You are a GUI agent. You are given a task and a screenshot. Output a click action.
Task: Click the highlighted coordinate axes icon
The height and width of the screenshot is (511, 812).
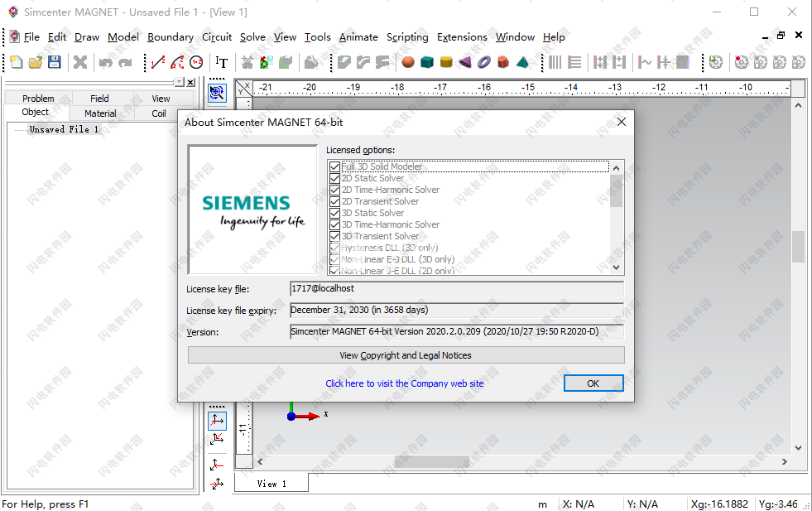(217, 420)
